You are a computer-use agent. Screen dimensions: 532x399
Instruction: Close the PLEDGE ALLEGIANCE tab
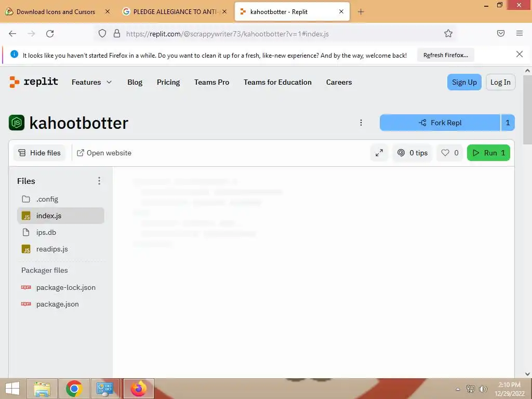(x=224, y=11)
